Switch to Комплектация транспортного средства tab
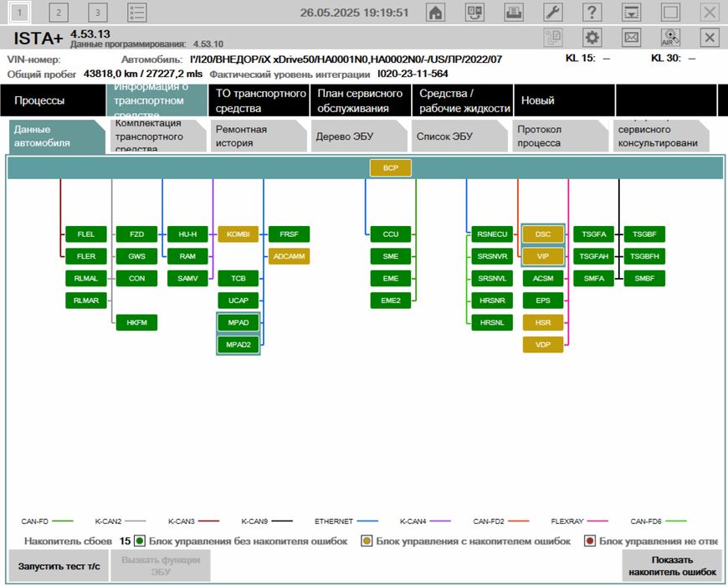Image resolution: width=728 pixels, height=586 pixels. [x=157, y=136]
